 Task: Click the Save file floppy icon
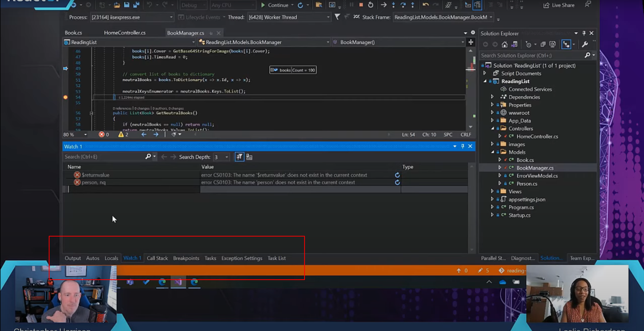pos(127,5)
